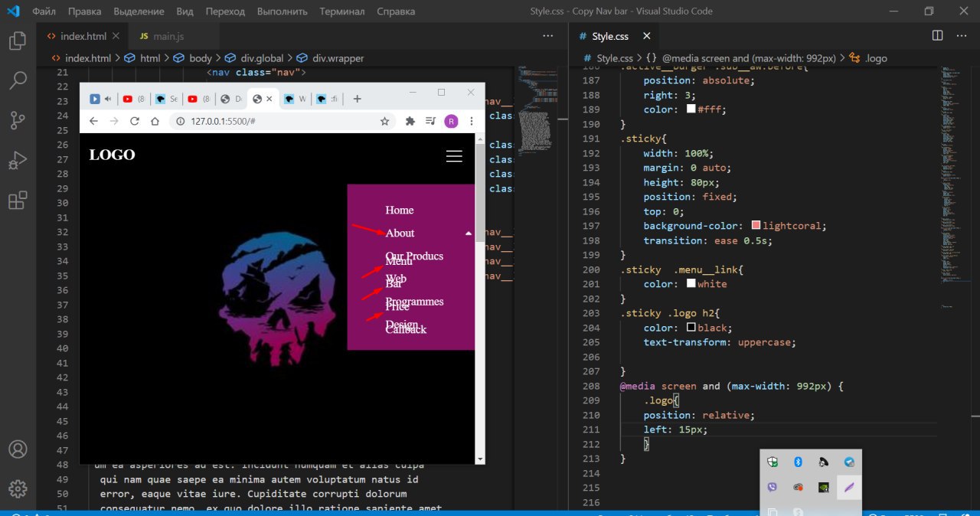Close the Style.css editor tab
980x516 pixels.
tap(646, 36)
